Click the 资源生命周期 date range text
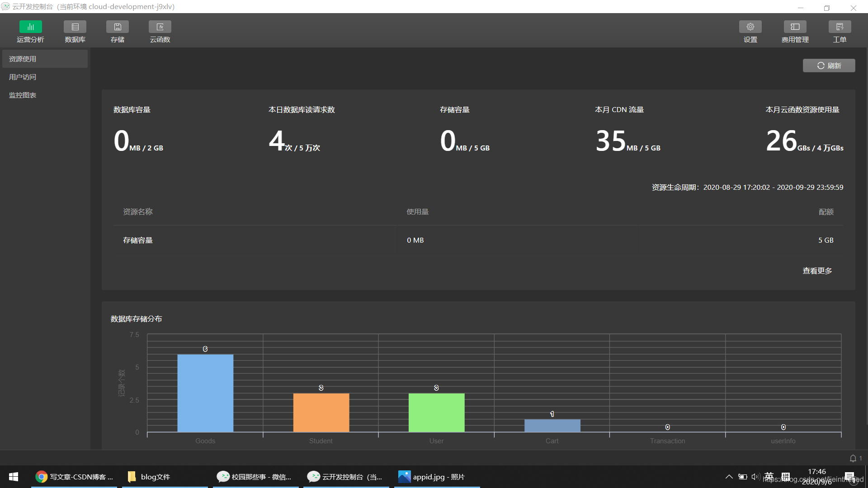The width and height of the screenshot is (868, 488). 747,187
